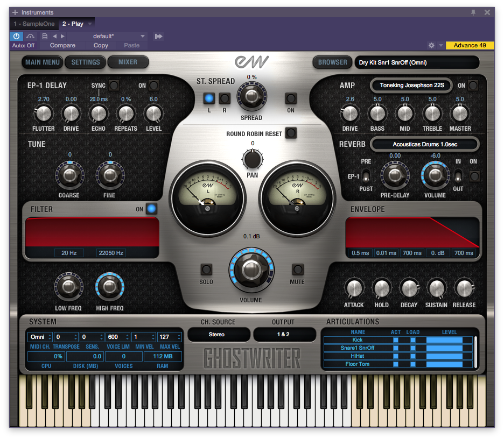Image resolution: width=504 pixels, height=439 pixels.
Task: Flip the reverb IN/OUT switch
Action: 458,176
